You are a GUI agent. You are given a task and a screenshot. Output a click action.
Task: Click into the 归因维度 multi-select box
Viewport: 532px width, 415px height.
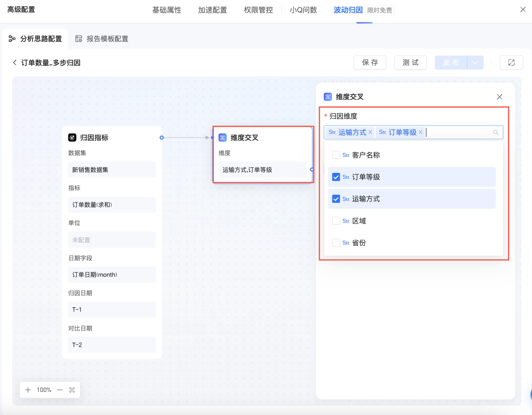coord(458,132)
